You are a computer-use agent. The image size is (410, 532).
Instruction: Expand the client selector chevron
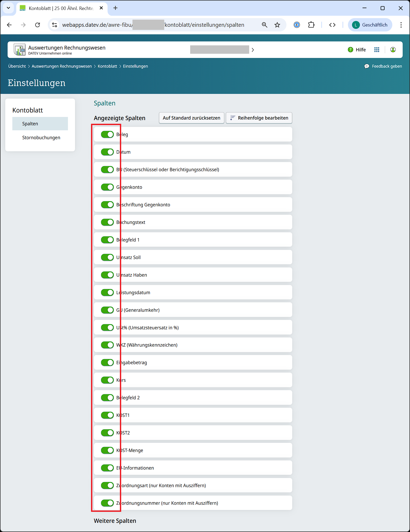[253, 50]
